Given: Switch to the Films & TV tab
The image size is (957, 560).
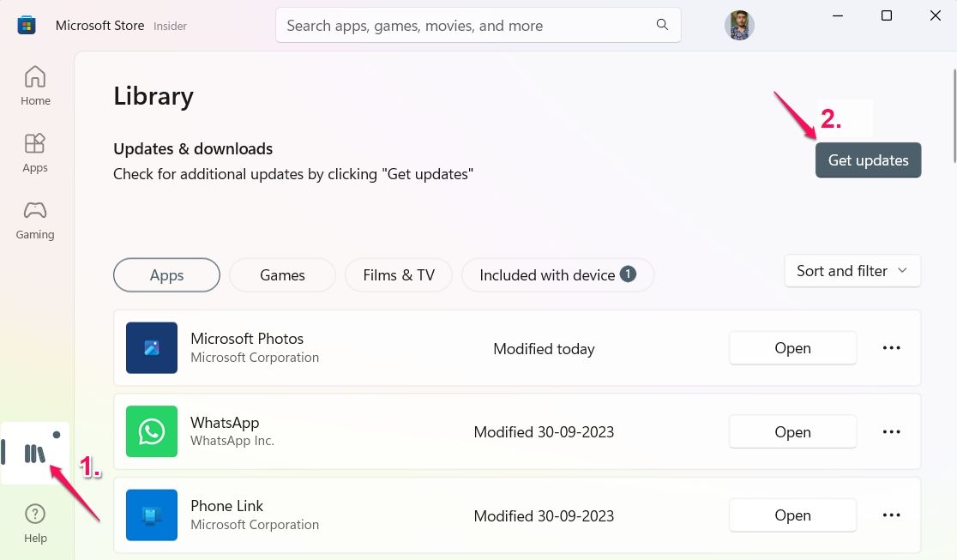Looking at the screenshot, I should click(398, 274).
